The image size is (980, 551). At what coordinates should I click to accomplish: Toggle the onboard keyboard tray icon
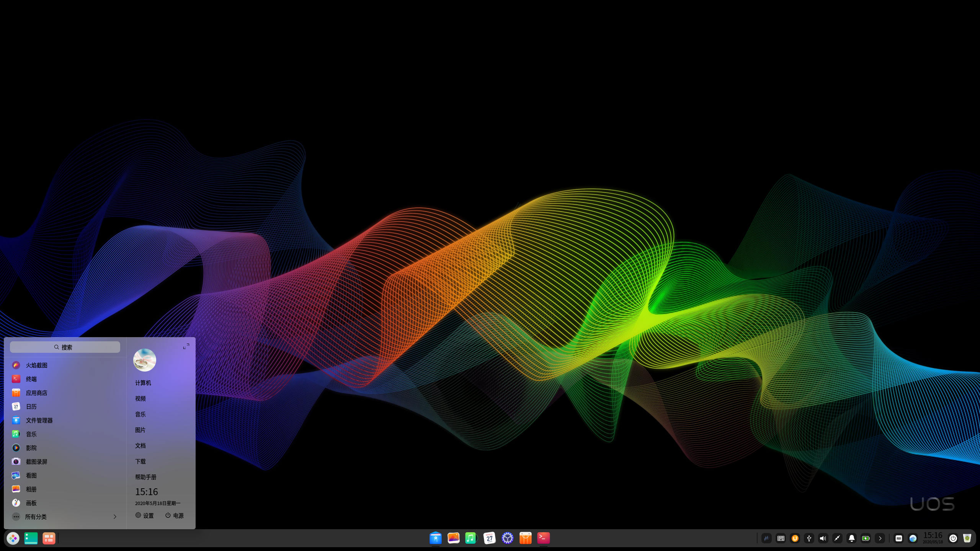coord(781,538)
